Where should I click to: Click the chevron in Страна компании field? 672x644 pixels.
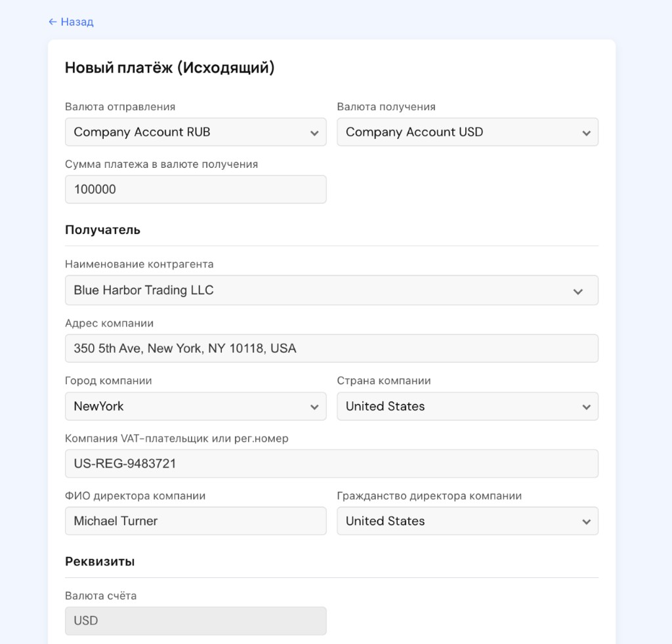pos(586,407)
